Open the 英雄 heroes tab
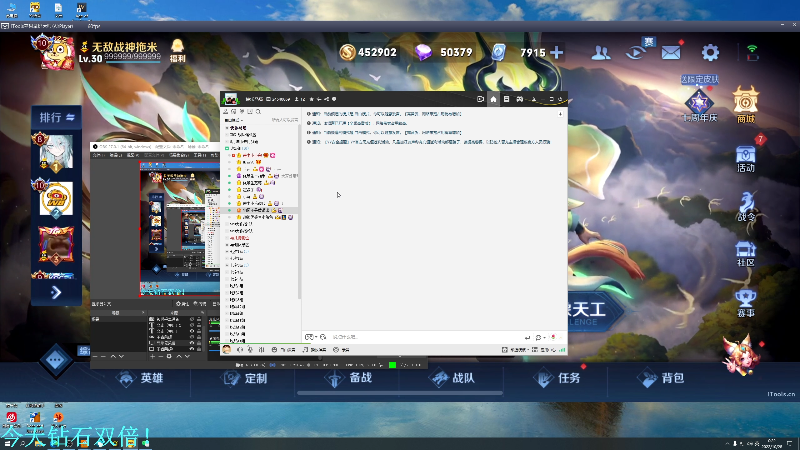Screen dimensions: 800x450 pyautogui.click(x=140, y=378)
